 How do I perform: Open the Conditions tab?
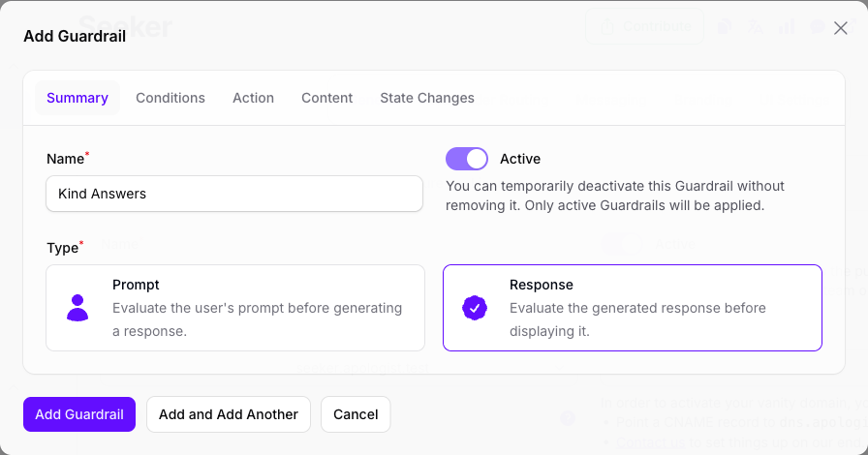[170, 98]
